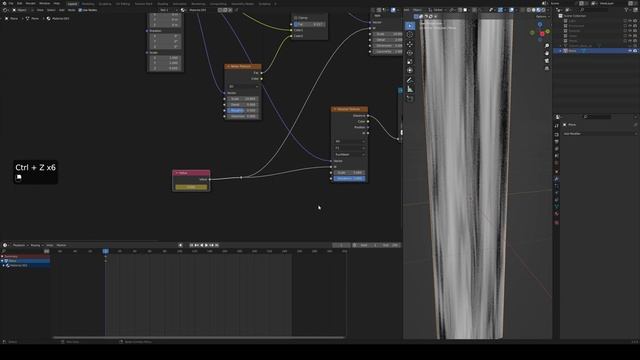Click the timeline editor type clock icon
This screenshot has width=640, height=360.
[5, 245]
